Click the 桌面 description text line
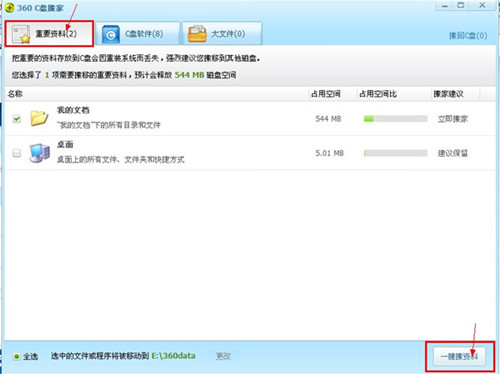The height and width of the screenshot is (374, 500). point(121,160)
